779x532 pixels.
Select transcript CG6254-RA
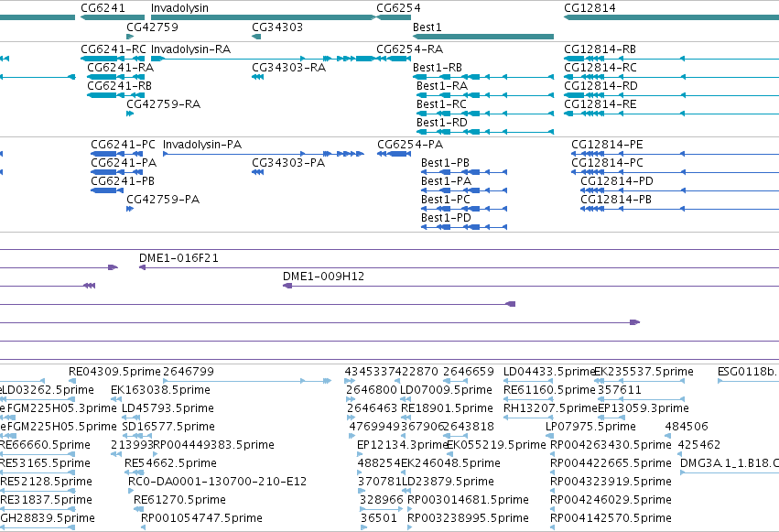(410, 49)
